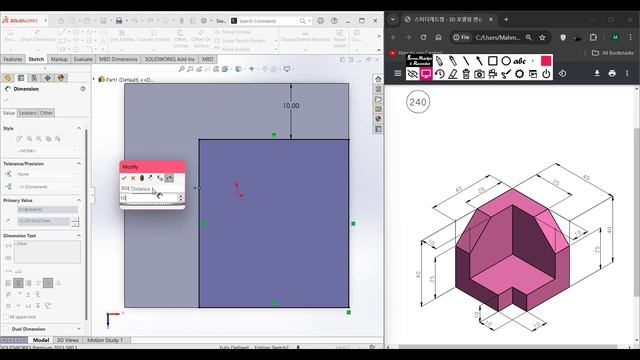Open the Appearances task pane icon

(378, 119)
